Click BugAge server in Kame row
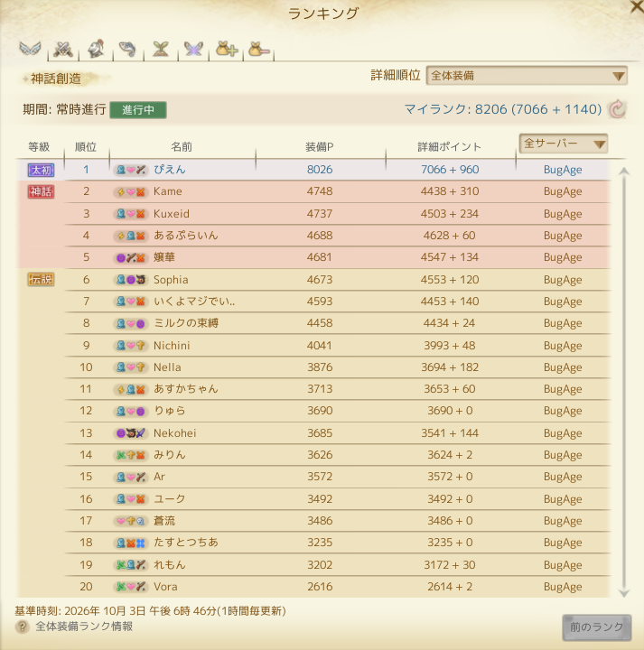644x650 pixels. [563, 191]
